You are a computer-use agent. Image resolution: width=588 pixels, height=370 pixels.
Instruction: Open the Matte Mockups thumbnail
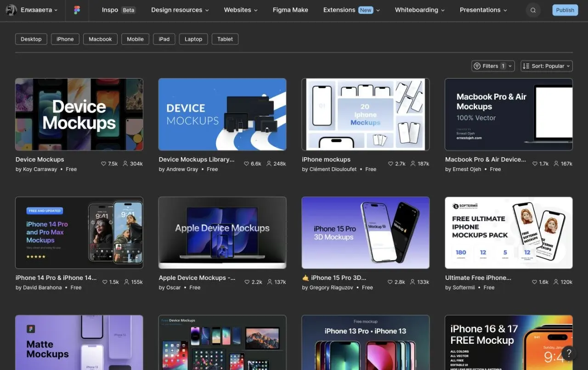tap(79, 342)
